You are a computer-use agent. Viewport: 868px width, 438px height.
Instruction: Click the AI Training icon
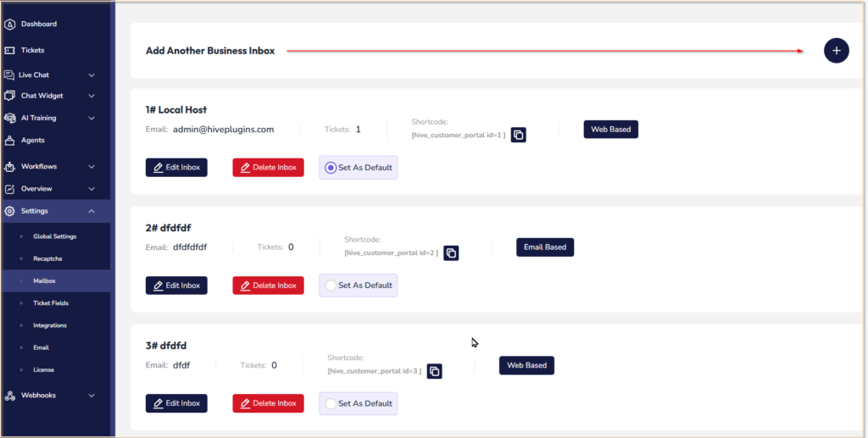(9, 118)
